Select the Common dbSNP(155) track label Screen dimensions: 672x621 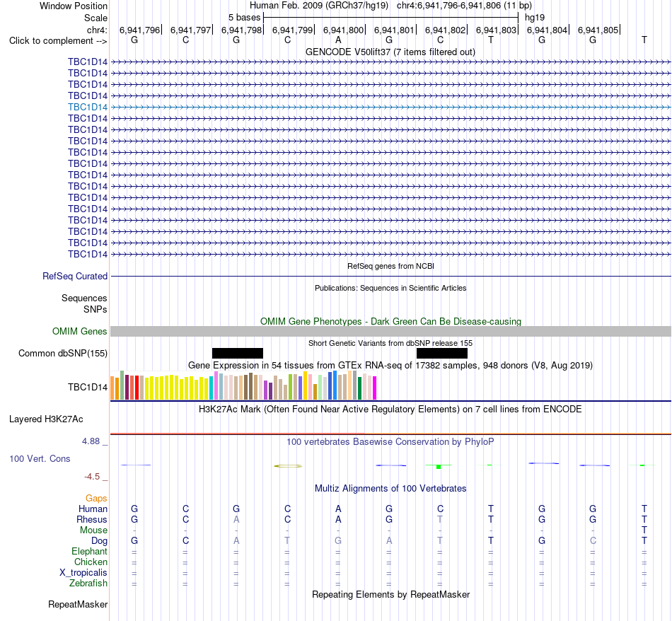(62, 353)
